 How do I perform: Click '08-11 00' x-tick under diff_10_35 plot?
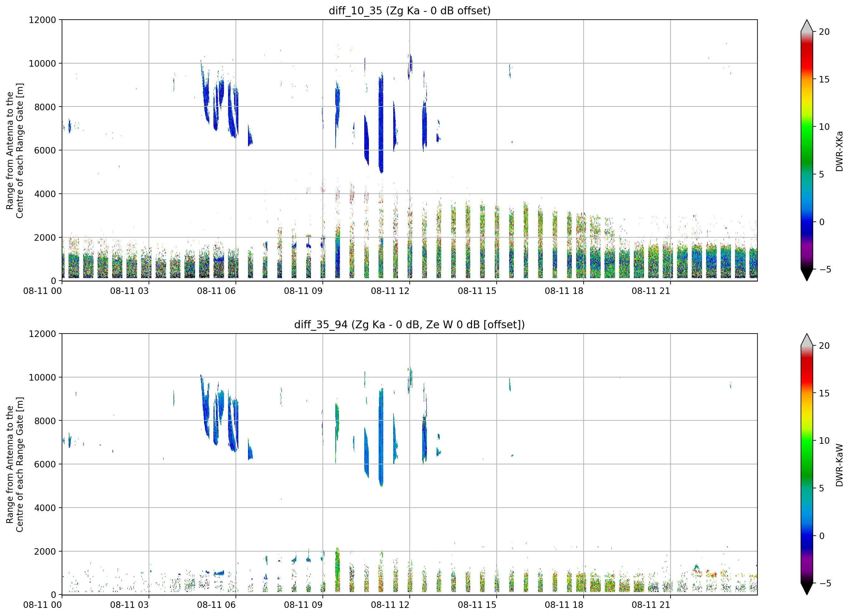click(42, 291)
